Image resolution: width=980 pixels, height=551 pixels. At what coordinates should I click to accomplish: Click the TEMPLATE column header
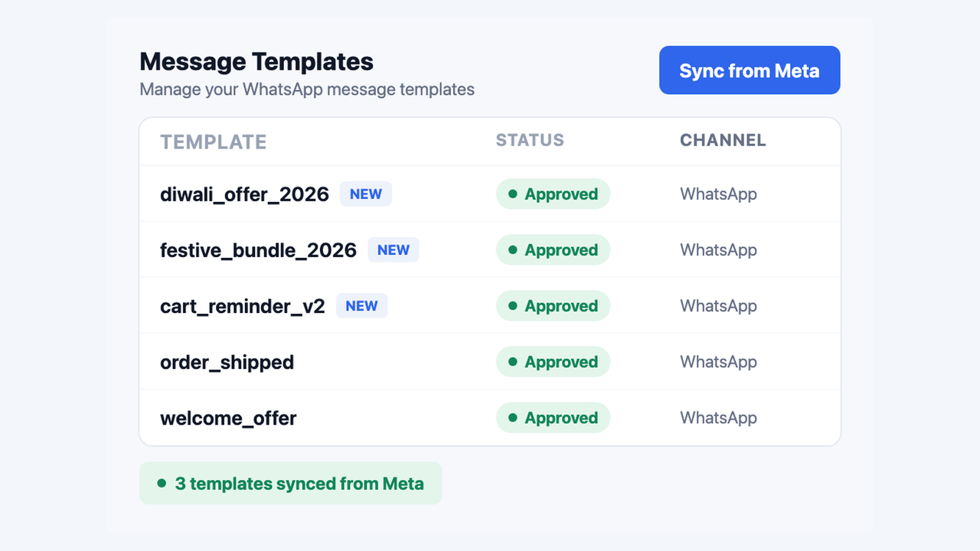pyautogui.click(x=214, y=142)
